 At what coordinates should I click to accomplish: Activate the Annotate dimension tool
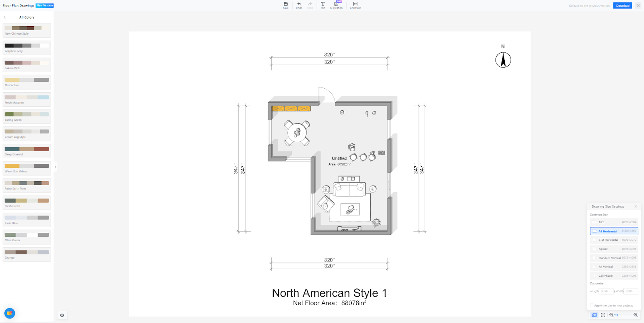pos(355,5)
